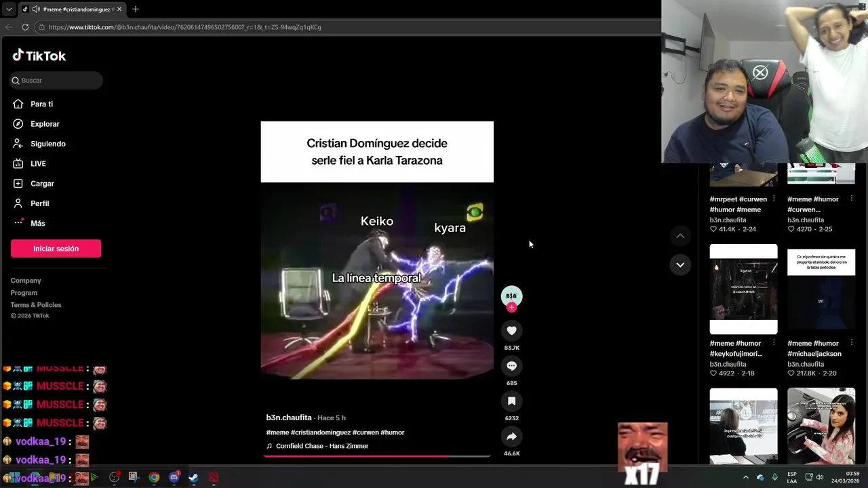Click the Buscar search field

[x=56, y=80]
